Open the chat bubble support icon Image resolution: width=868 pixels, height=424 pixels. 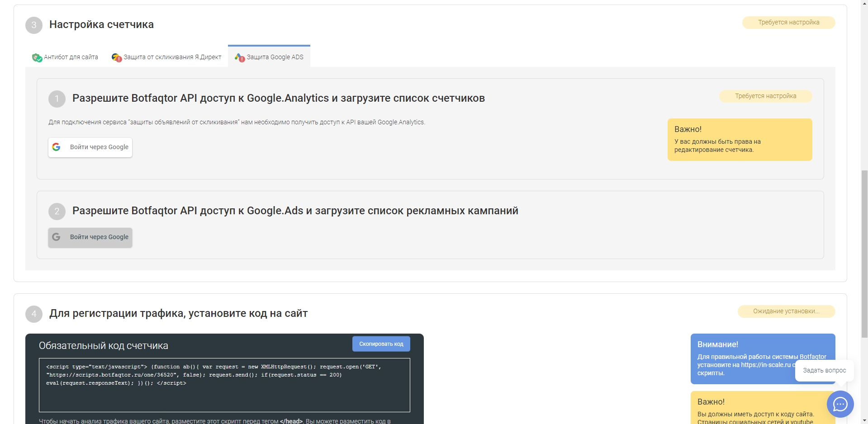tap(840, 404)
